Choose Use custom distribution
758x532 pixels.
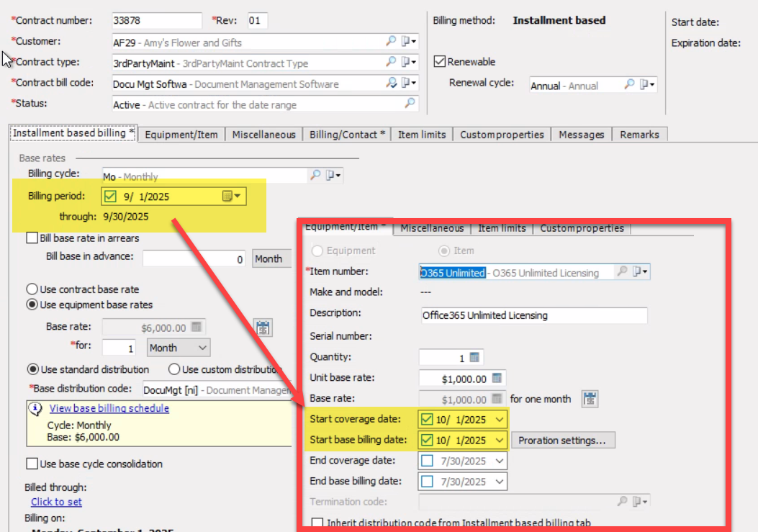pyautogui.click(x=174, y=369)
